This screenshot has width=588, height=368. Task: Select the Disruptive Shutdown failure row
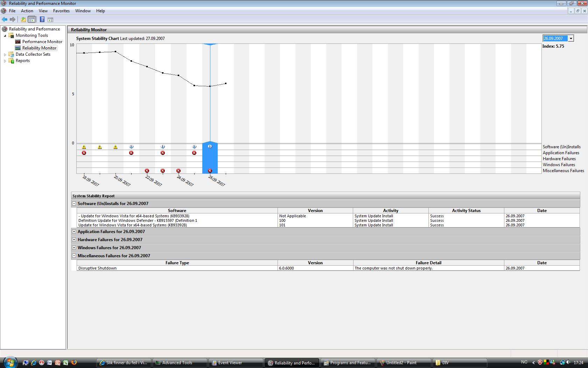[x=328, y=268]
